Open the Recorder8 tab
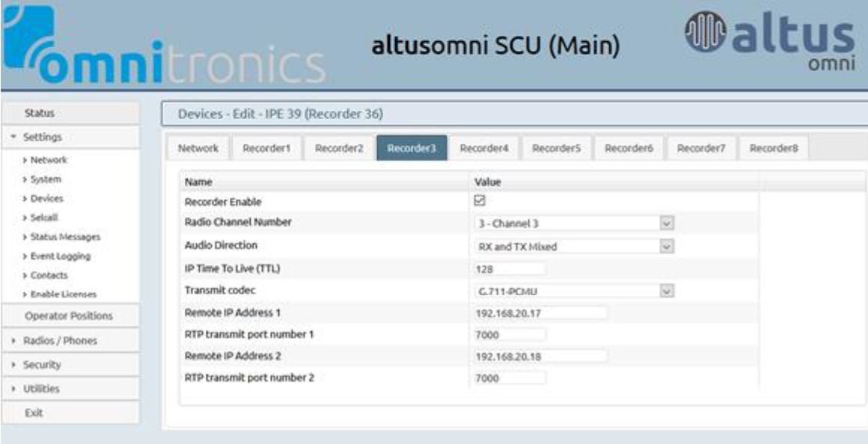The height and width of the screenshot is (444, 868). 774,149
